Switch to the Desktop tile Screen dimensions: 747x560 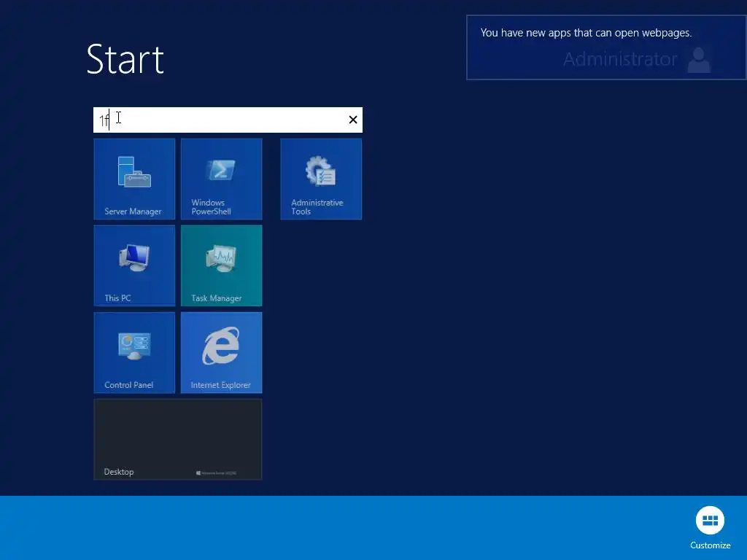pyautogui.click(x=178, y=440)
